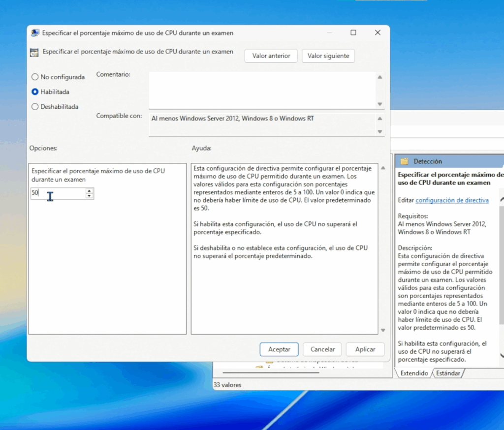The height and width of the screenshot is (430, 504).
Task: Select the CPU percentage value field showing 50
Action: pos(57,193)
